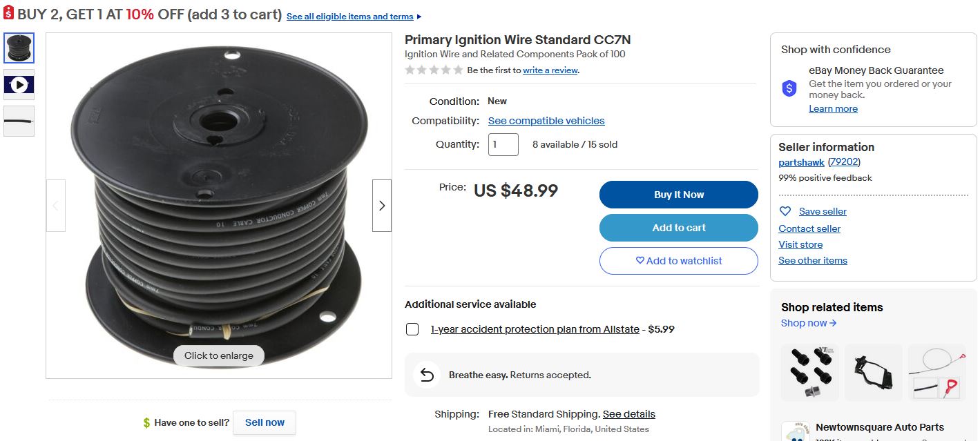Add the item to watchlist
Viewport: 980px width, 441px height.
[x=678, y=261]
